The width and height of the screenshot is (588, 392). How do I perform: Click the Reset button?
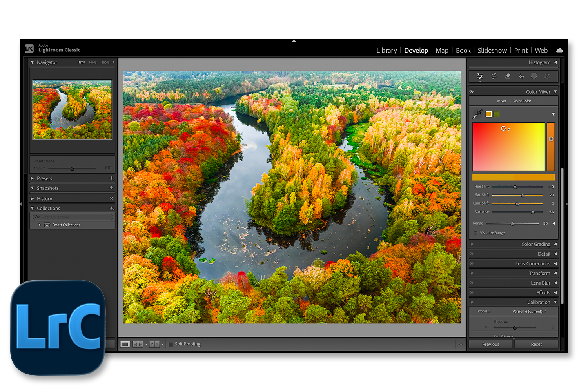coord(536,344)
